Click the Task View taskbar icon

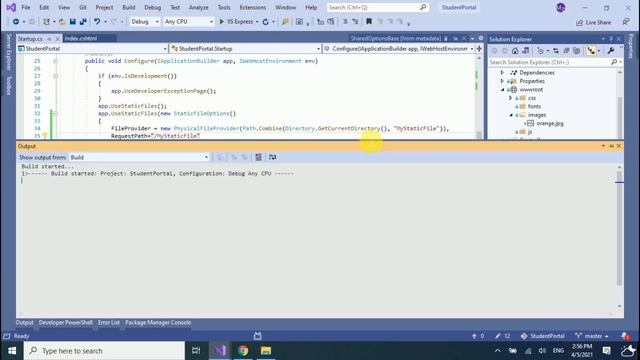[x=196, y=351]
